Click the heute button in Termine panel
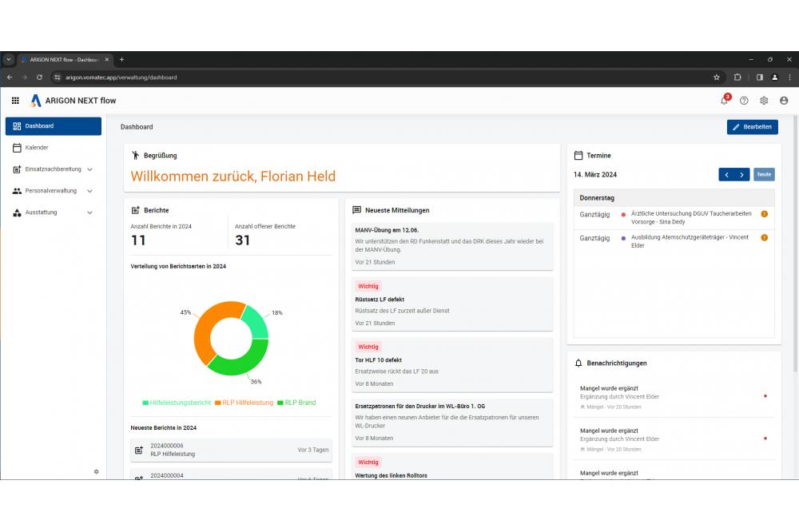The height and width of the screenshot is (532, 799). [764, 174]
